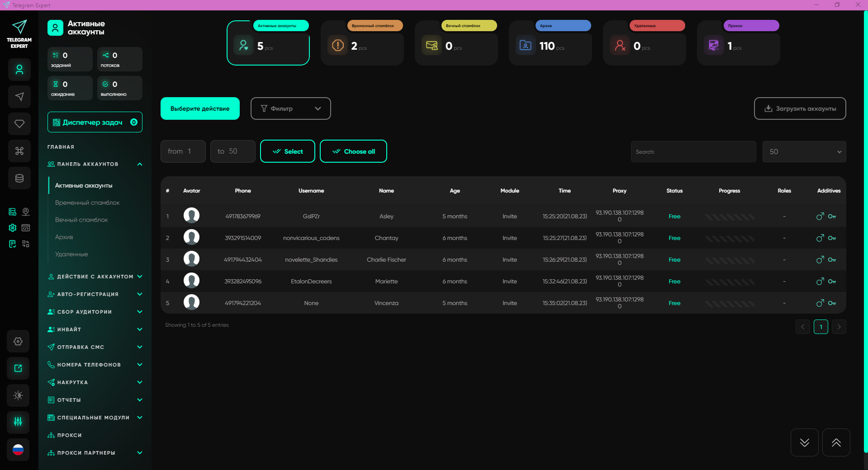This screenshot has height=470, width=868.
Task: Open Архив in the sidebar menu
Action: (64, 237)
